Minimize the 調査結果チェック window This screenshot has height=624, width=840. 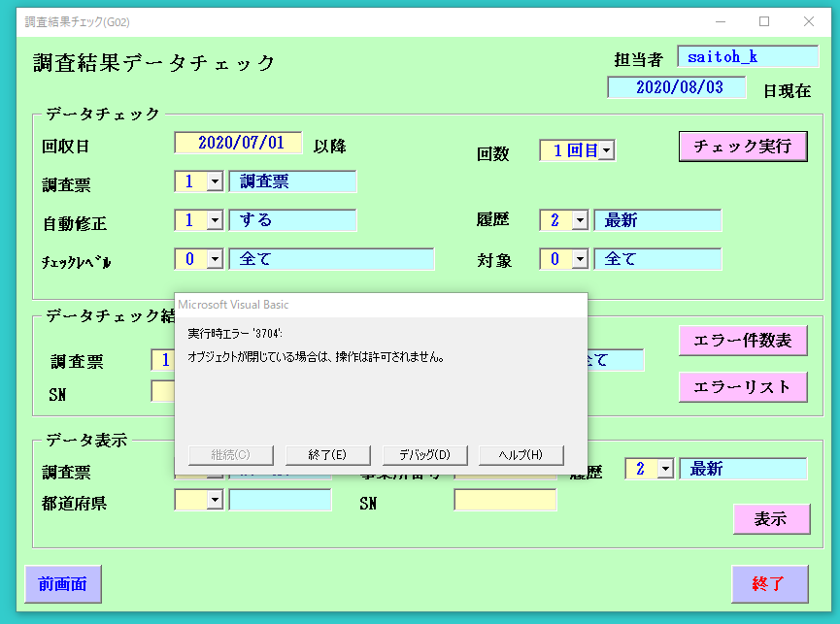(x=721, y=22)
